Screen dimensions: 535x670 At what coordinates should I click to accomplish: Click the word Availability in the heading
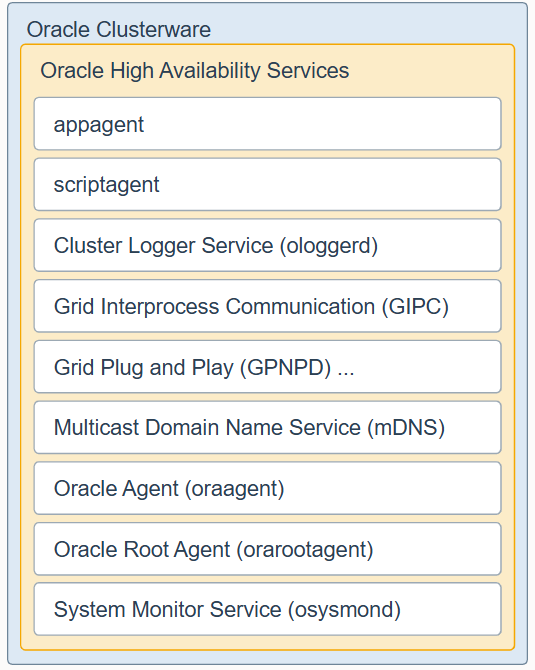(209, 71)
